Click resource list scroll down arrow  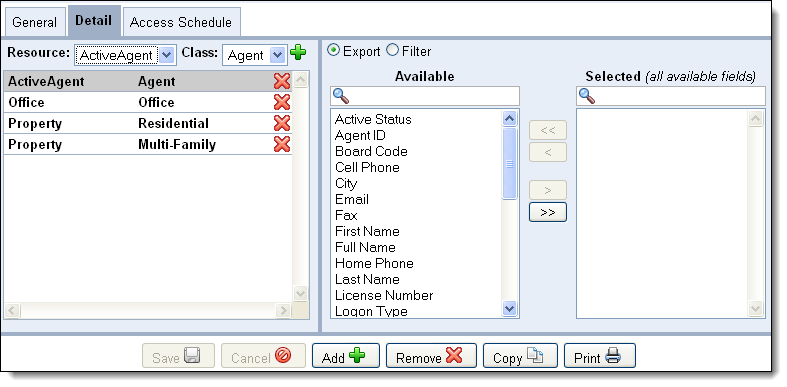pos(300,293)
